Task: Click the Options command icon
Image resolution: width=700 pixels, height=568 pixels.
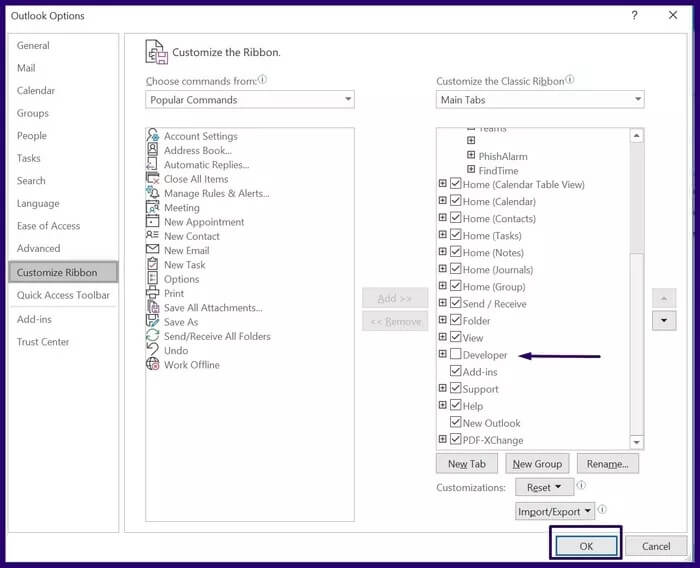Action: [x=153, y=278]
